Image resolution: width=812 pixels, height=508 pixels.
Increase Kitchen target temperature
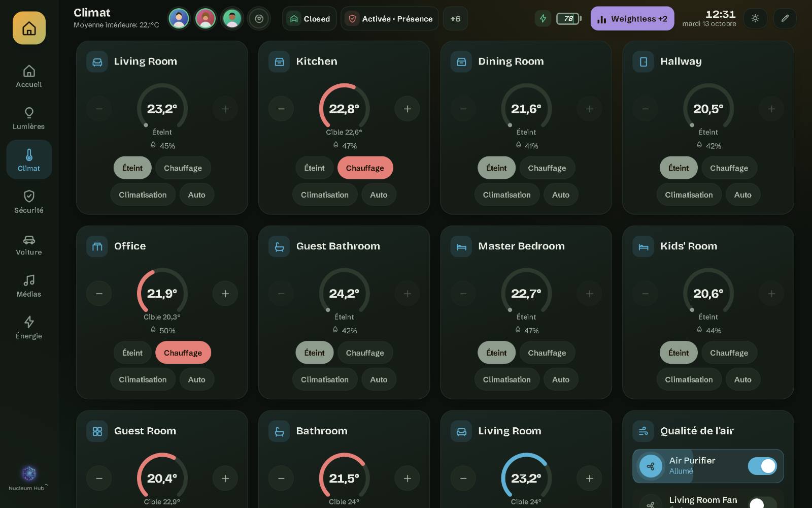[407, 109]
